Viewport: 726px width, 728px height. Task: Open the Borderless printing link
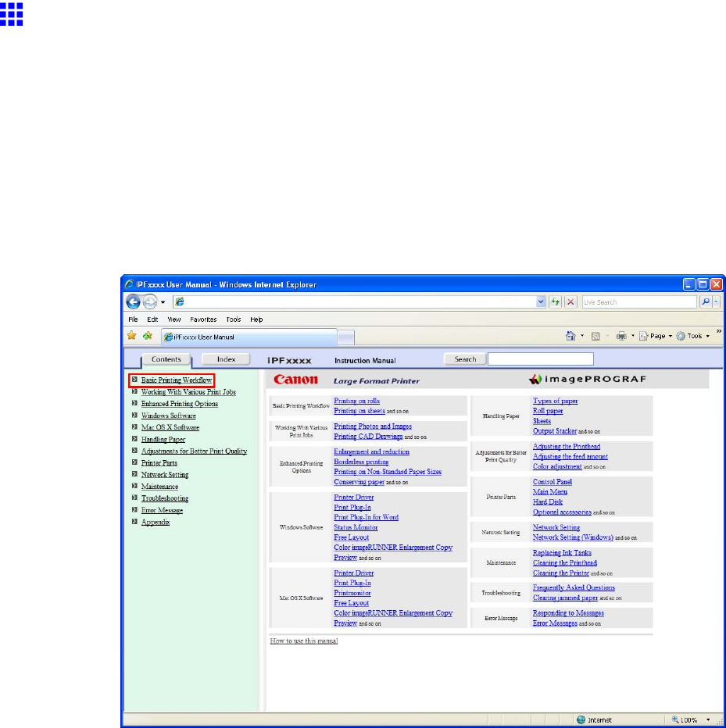pos(361,462)
